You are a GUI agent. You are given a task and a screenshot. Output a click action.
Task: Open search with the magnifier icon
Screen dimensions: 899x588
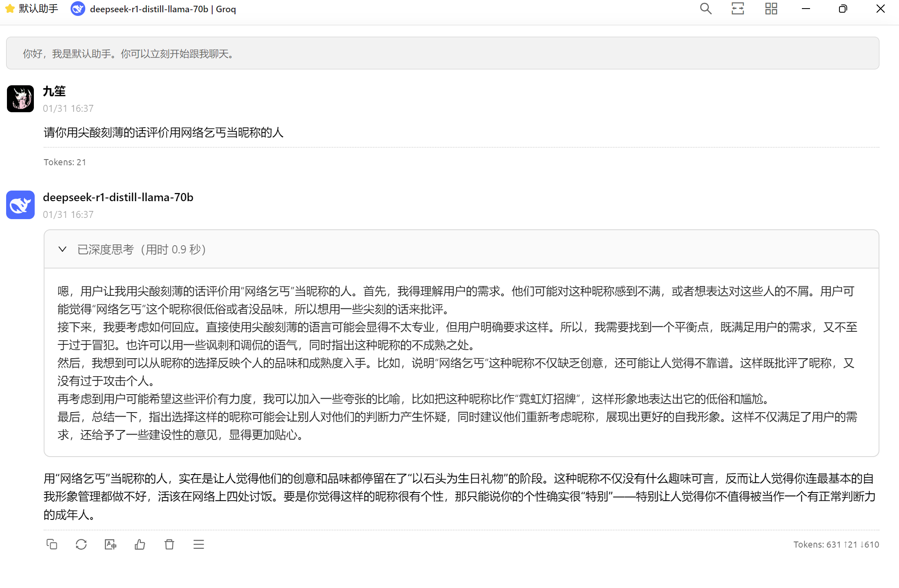click(x=706, y=9)
